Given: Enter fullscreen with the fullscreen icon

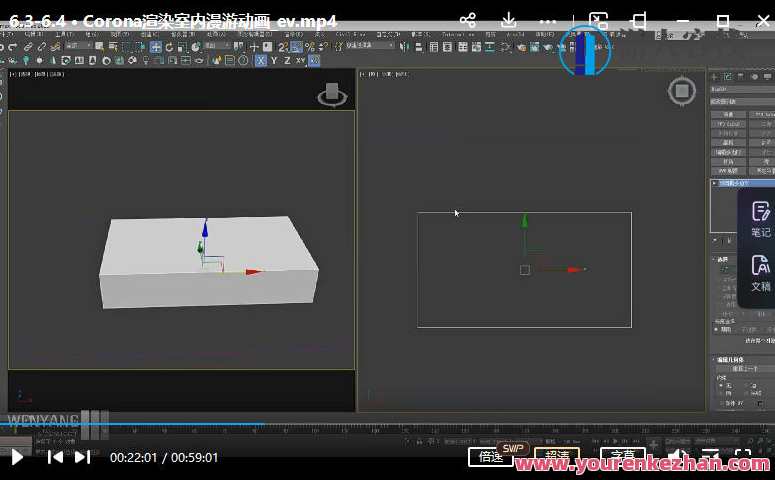Looking at the screenshot, I should pyautogui.click(x=743, y=457).
